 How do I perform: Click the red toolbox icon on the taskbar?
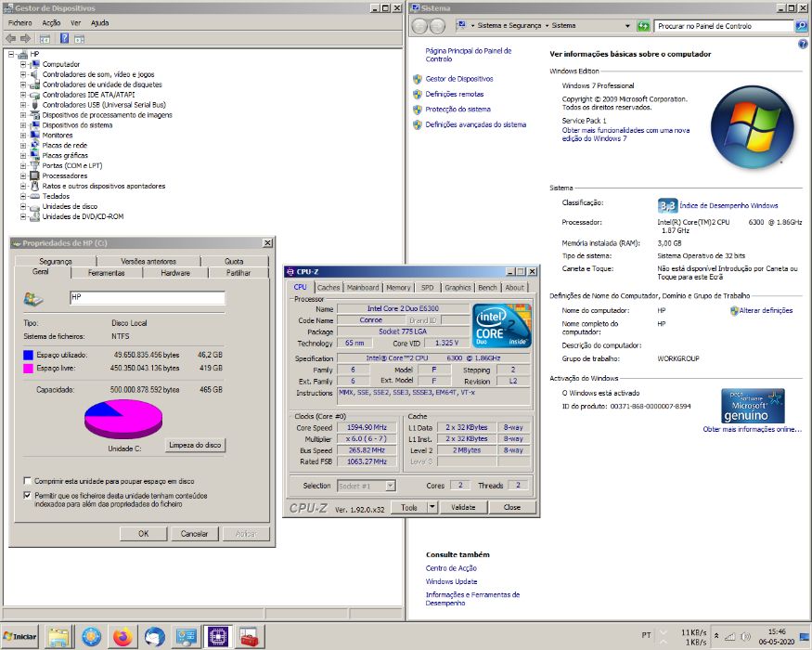coord(250,637)
